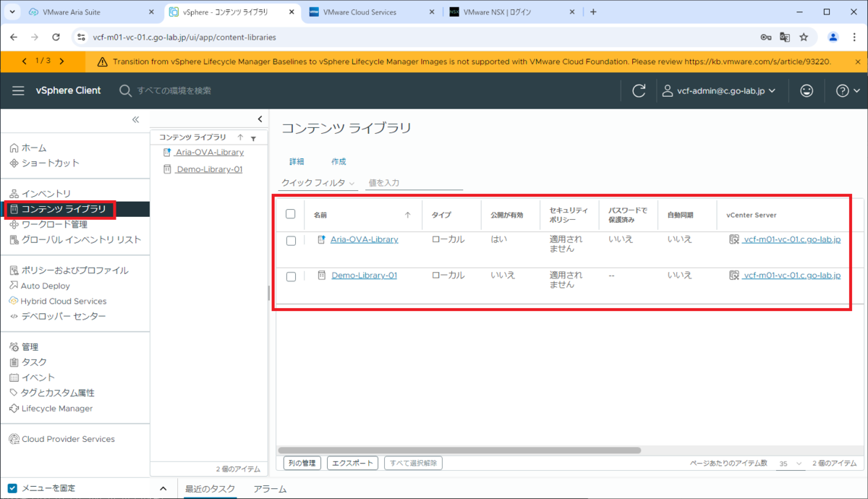
Task: Open Demo-Library-01 link in the table
Action: click(x=364, y=276)
